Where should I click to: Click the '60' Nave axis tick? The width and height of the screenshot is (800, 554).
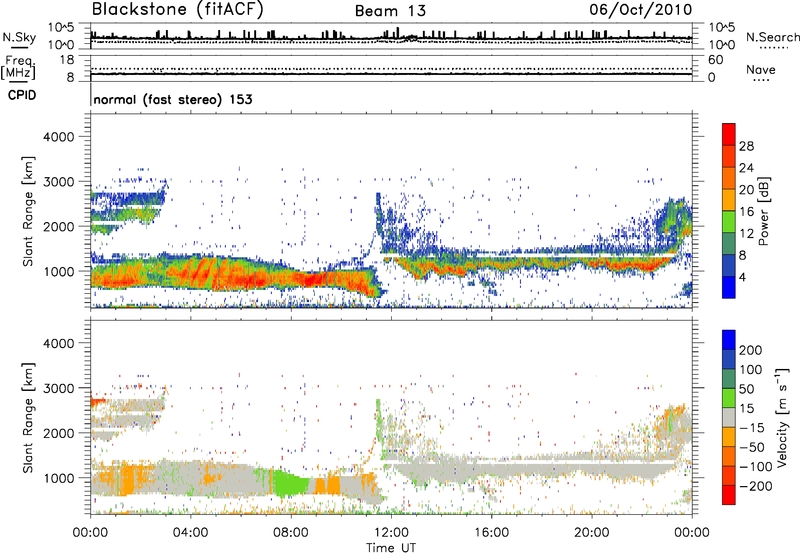[x=715, y=60]
